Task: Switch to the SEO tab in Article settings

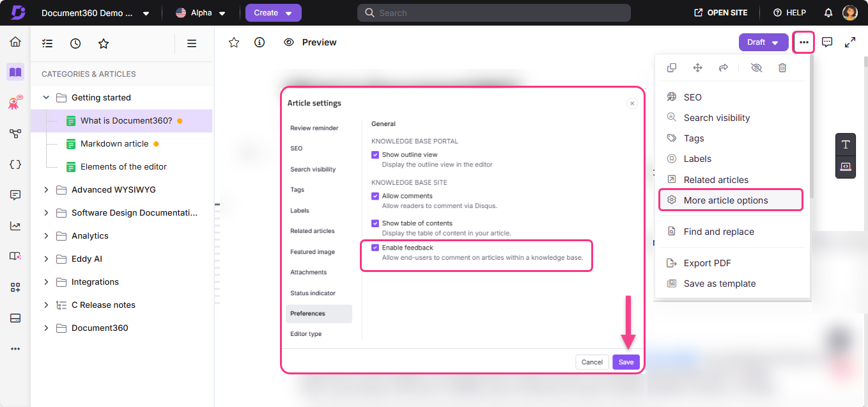Action: (x=296, y=148)
